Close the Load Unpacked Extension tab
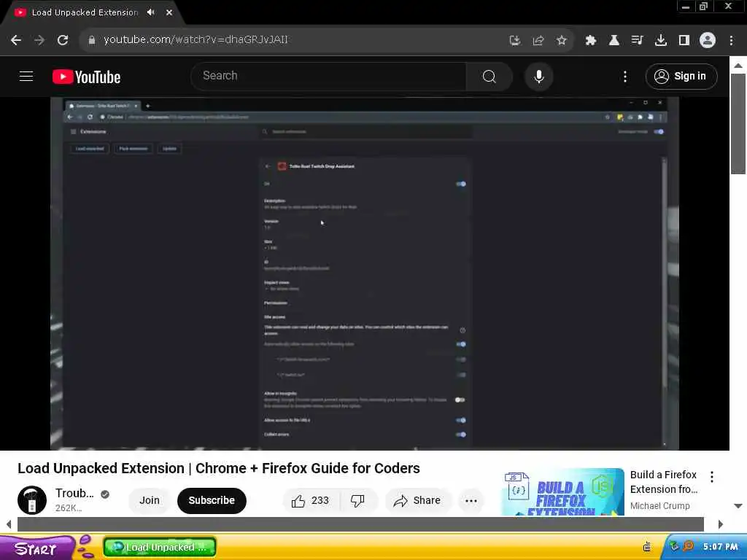 pyautogui.click(x=169, y=12)
